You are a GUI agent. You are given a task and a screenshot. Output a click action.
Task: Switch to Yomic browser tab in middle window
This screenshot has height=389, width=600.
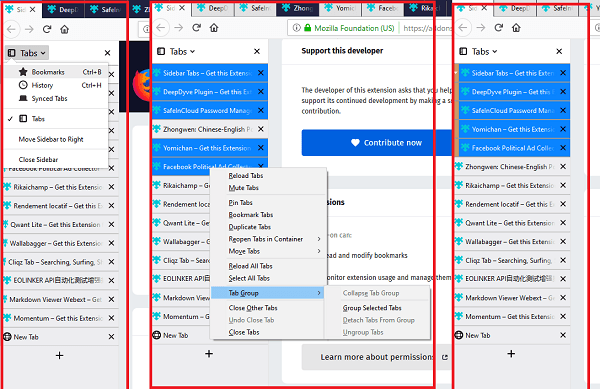point(340,8)
